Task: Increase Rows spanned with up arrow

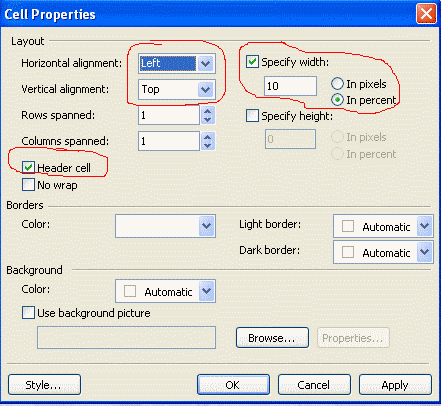Action: (208, 111)
